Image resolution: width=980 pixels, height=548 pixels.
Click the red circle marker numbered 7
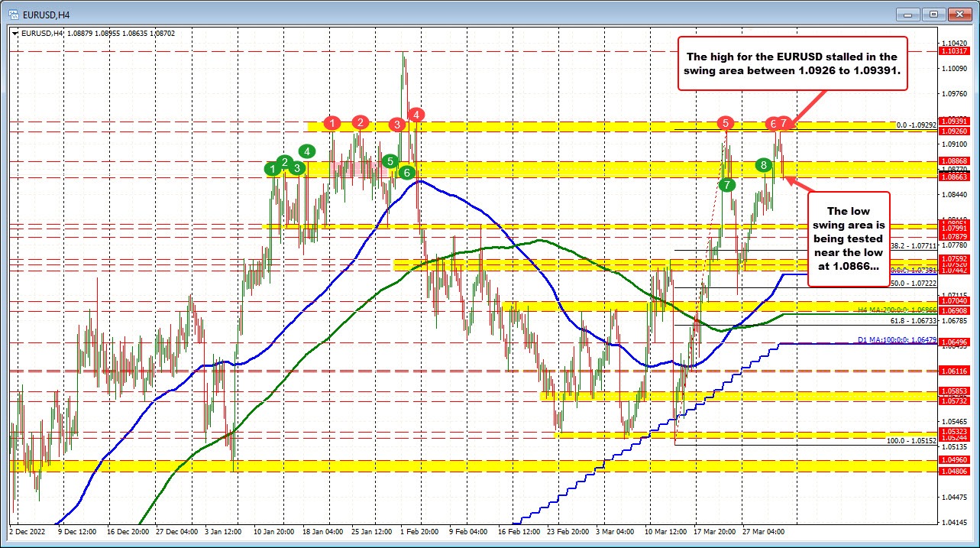click(x=784, y=122)
